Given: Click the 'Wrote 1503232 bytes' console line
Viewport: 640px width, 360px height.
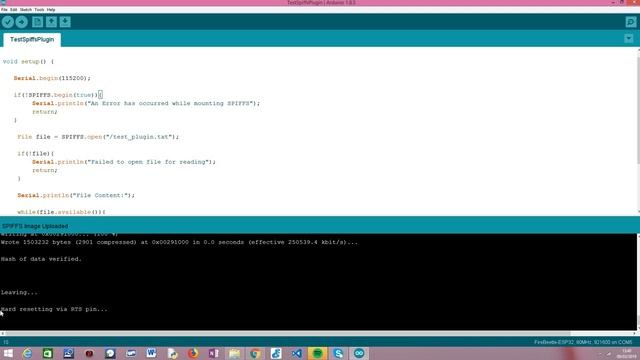Looking at the screenshot, I should point(179,242).
